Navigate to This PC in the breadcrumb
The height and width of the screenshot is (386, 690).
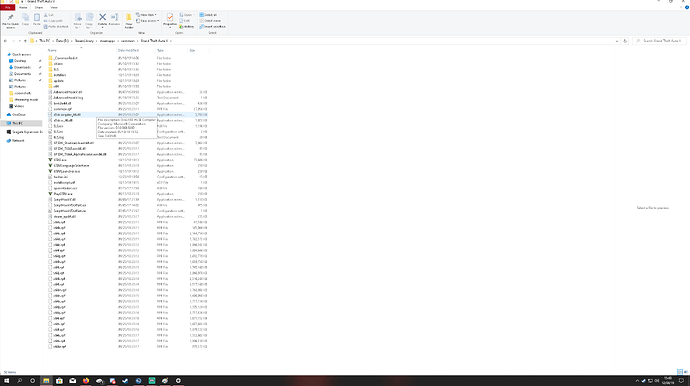coord(44,41)
